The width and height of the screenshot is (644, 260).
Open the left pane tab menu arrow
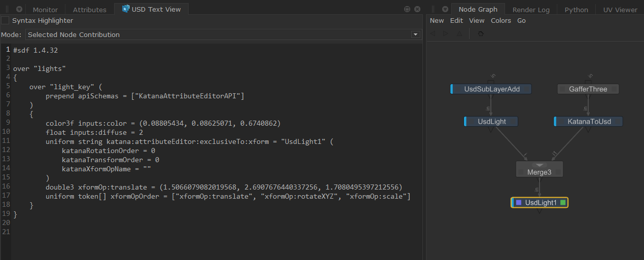point(19,10)
